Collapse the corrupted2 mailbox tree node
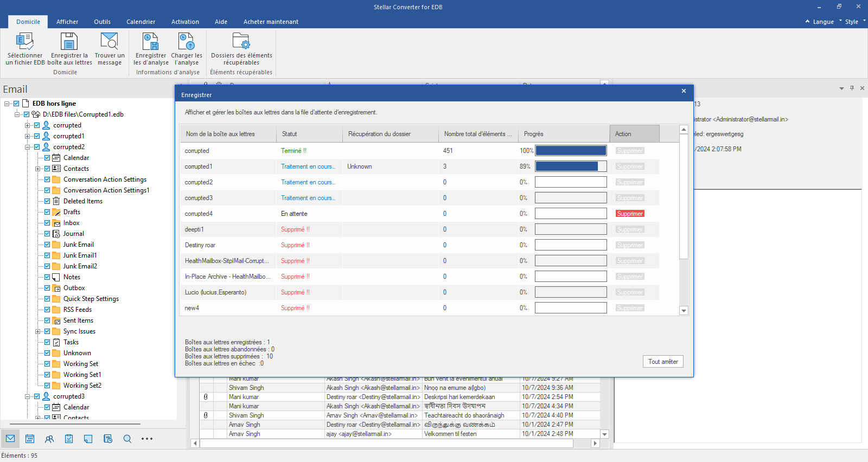 coord(27,147)
